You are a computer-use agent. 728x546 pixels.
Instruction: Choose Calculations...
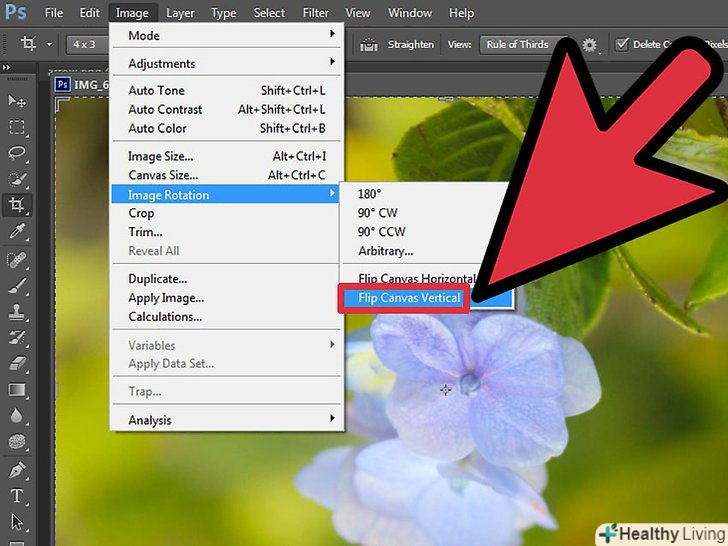coord(228,317)
